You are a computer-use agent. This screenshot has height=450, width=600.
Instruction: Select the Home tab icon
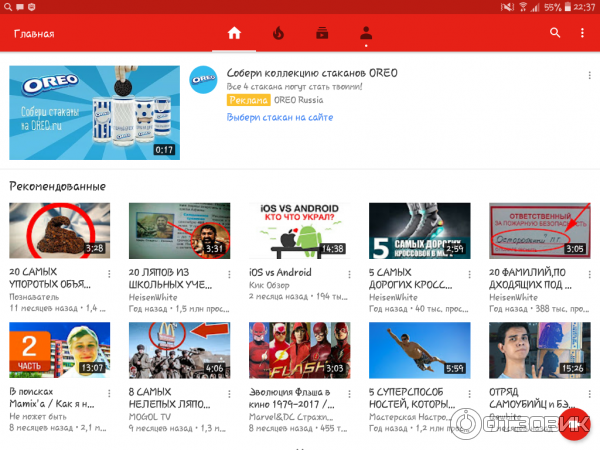click(234, 33)
